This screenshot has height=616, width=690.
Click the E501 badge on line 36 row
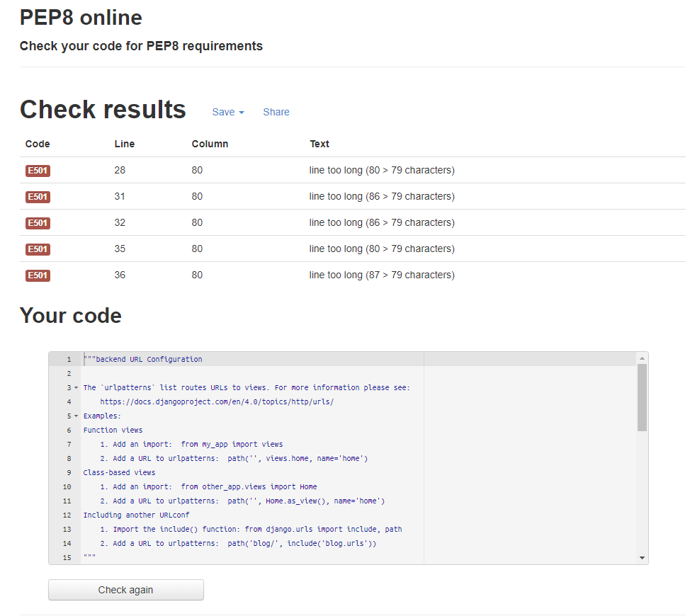[38, 275]
